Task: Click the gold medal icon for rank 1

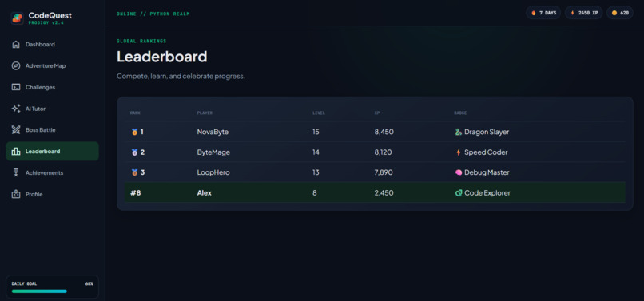Action: 134,132
